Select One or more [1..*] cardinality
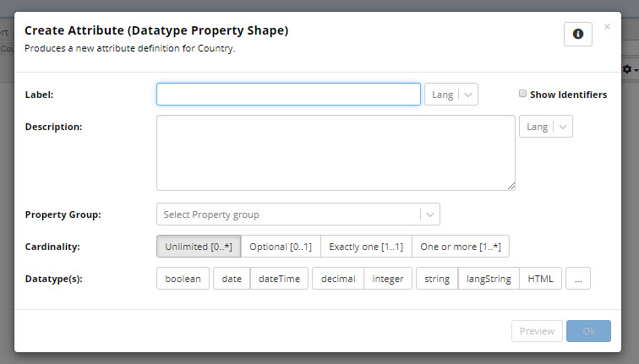Screen dimensions: 639x364 (461, 247)
